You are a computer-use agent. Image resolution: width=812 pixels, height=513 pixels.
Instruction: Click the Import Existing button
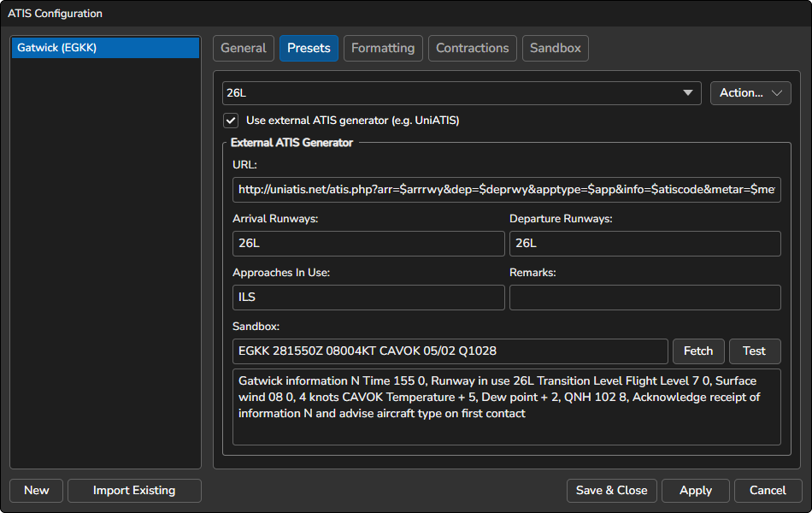[134, 491]
